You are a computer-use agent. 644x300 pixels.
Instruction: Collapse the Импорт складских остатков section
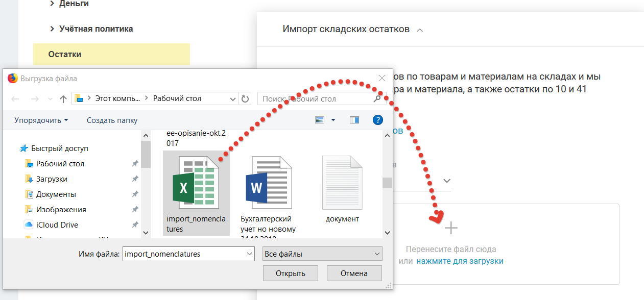[420, 30]
